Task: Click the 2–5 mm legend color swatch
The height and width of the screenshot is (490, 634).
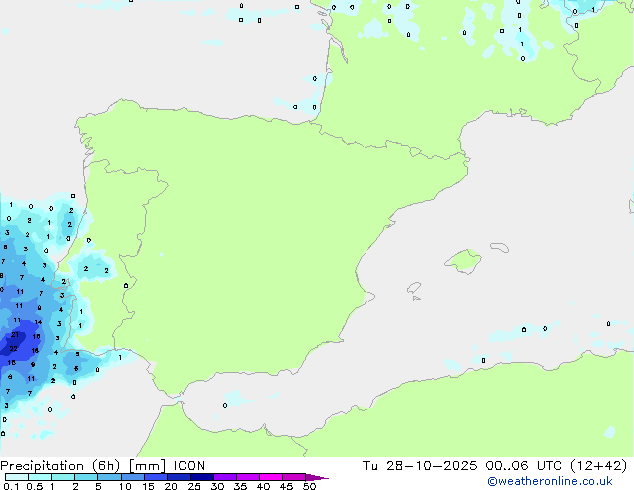Action: pos(86,477)
